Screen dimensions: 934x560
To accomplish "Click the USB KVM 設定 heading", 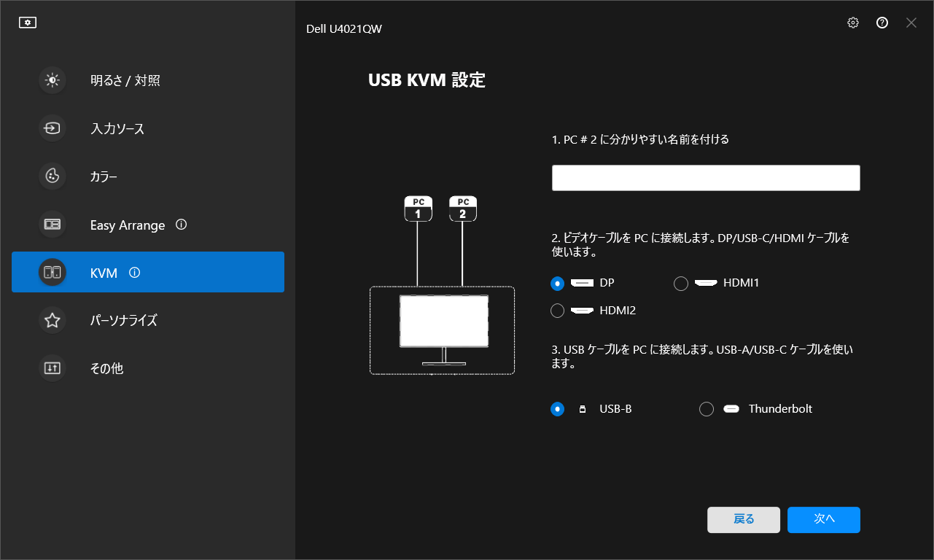I will pos(427,80).
